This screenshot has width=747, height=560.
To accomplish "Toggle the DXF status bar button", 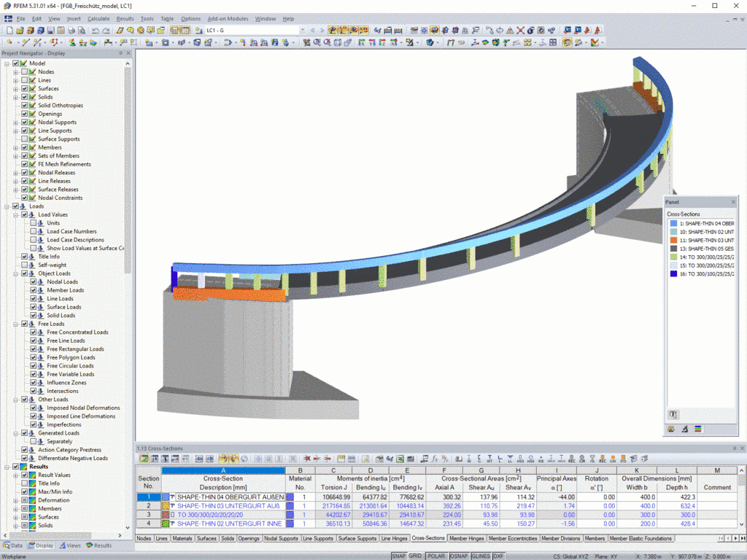I will point(498,556).
